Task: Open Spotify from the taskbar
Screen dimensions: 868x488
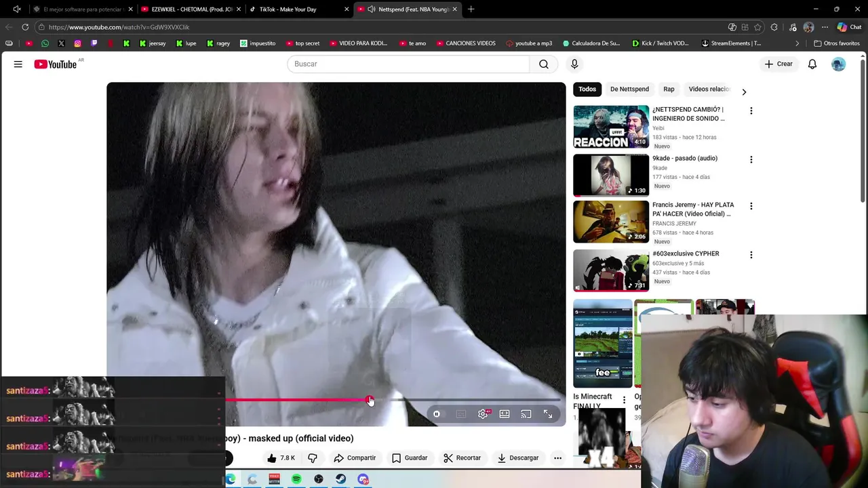Action: tap(296, 479)
